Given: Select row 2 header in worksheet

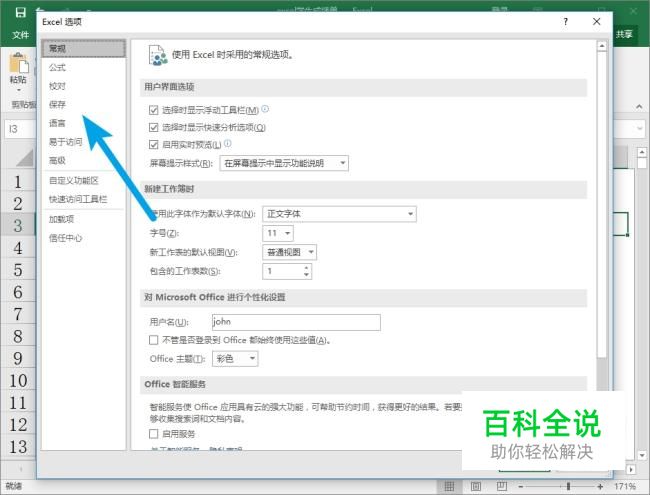Looking at the screenshot, I should coord(18,204).
